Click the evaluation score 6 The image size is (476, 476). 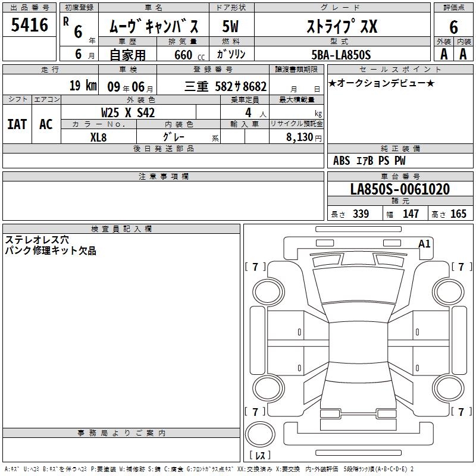pyautogui.click(x=453, y=27)
